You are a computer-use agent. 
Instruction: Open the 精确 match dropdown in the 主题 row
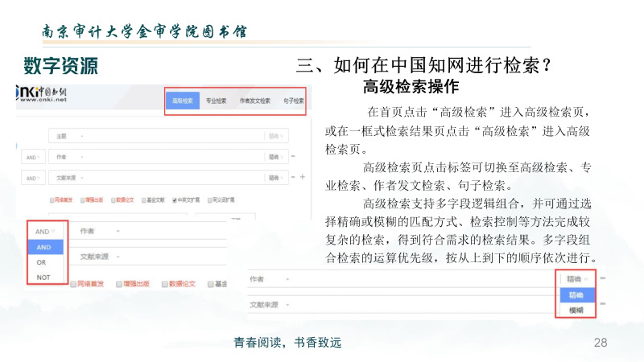tap(275, 135)
